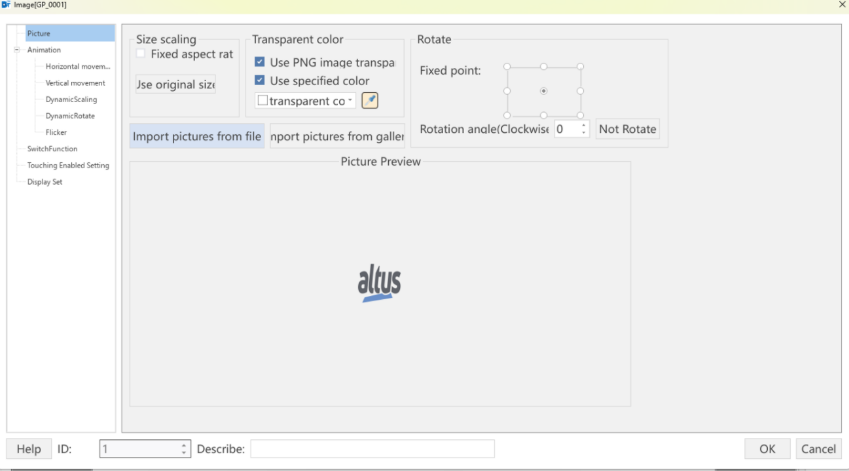Select the top-left fixed point
The height and width of the screenshot is (471, 849).
507,67
